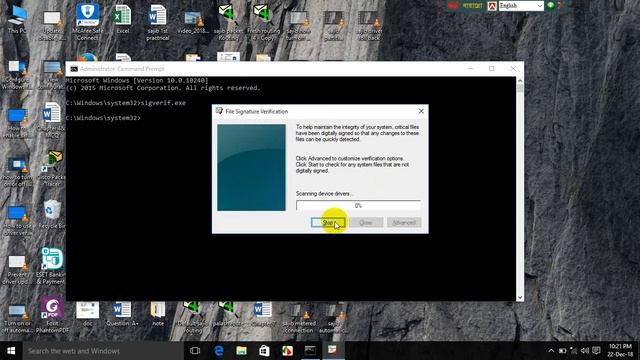This screenshot has height=360, width=640.
Task: Open ESET Banking & Payment shortcut
Action: click(51, 266)
